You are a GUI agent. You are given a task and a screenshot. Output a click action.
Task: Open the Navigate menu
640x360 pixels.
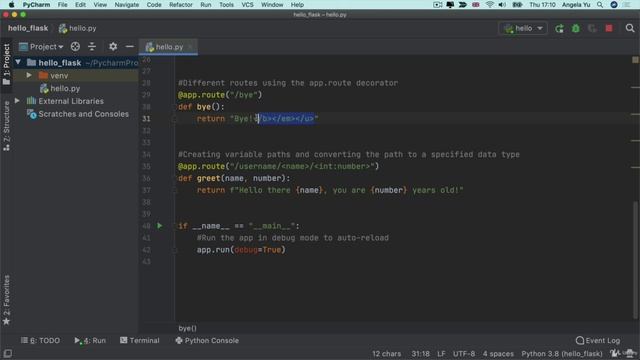click(127, 5)
